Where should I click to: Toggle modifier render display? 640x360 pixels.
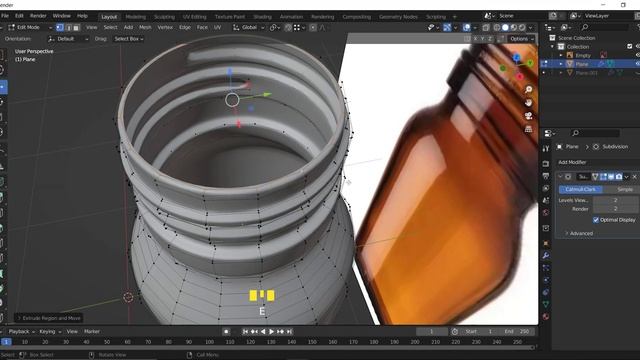[x=619, y=177]
